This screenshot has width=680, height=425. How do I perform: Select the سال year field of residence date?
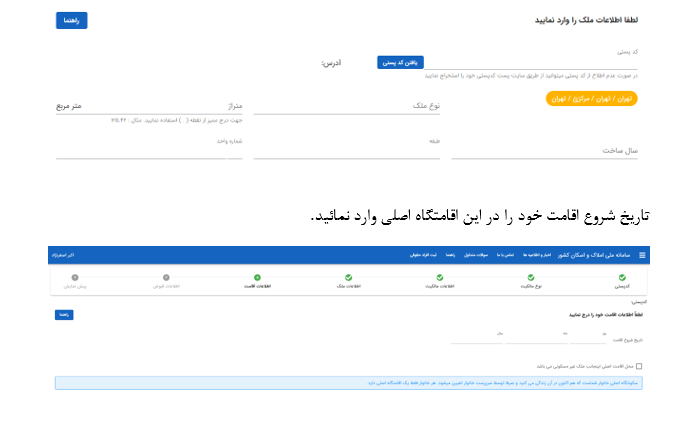point(477,338)
